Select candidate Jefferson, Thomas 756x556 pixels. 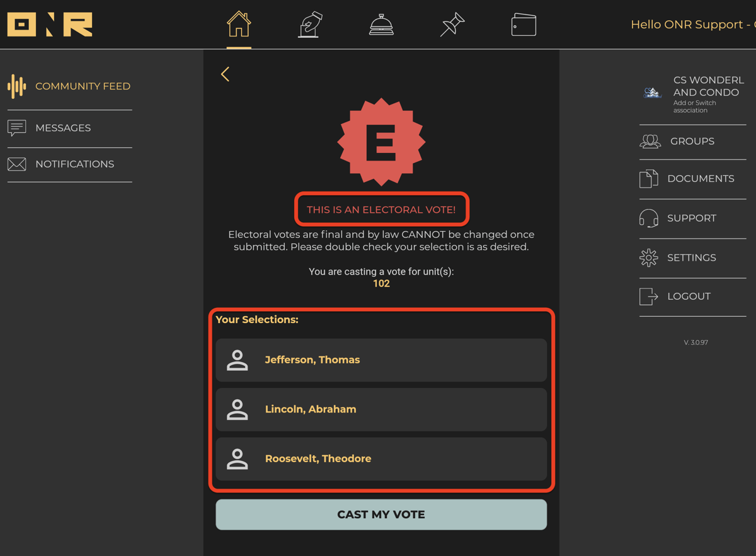click(381, 360)
